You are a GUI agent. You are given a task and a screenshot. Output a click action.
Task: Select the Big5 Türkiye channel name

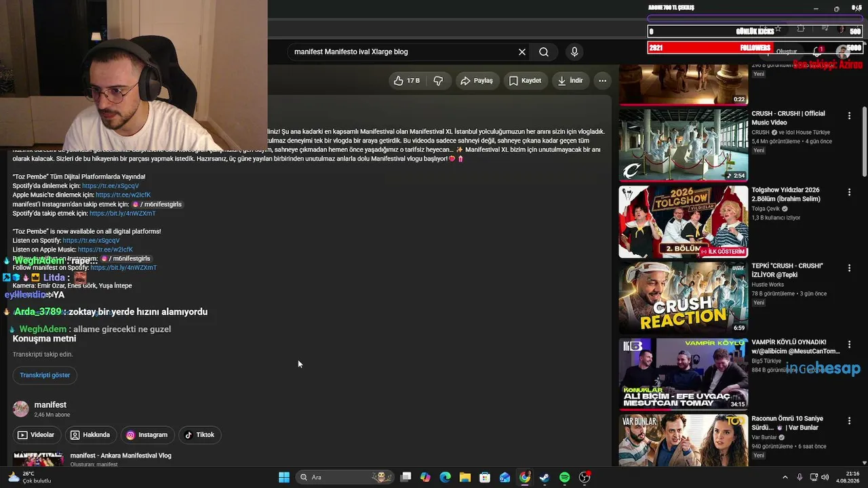pos(766,361)
